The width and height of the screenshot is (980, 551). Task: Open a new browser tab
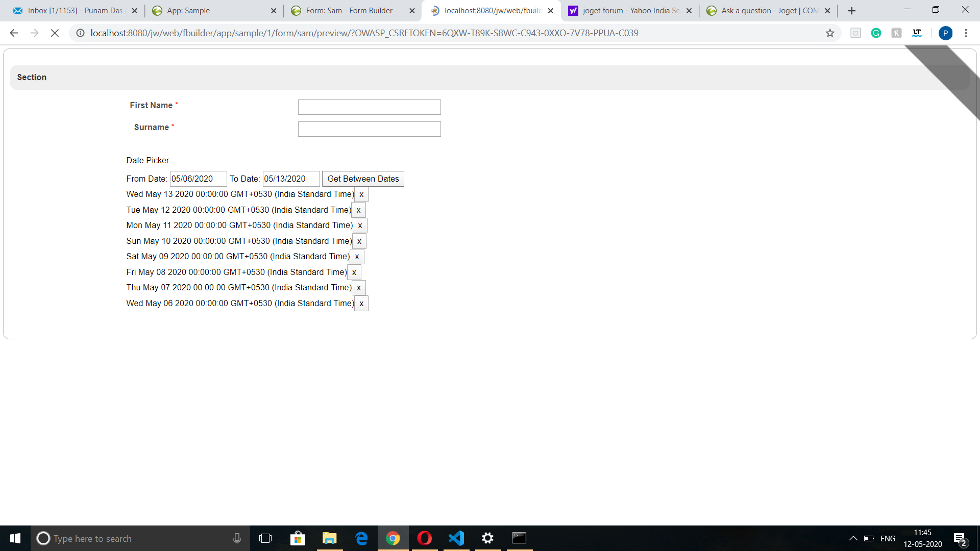(851, 11)
